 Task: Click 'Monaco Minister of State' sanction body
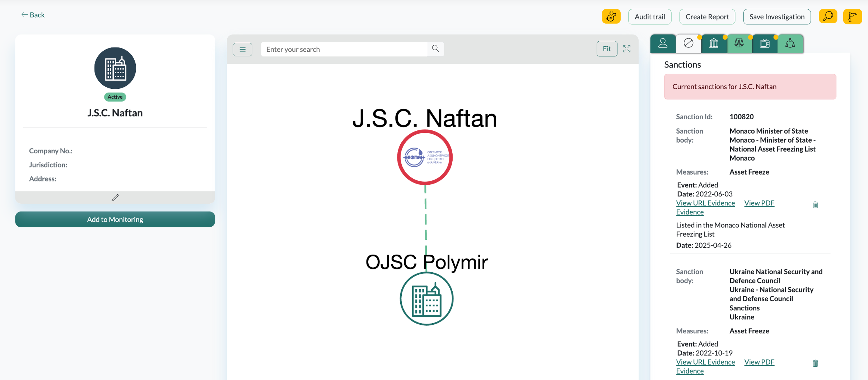tap(769, 131)
